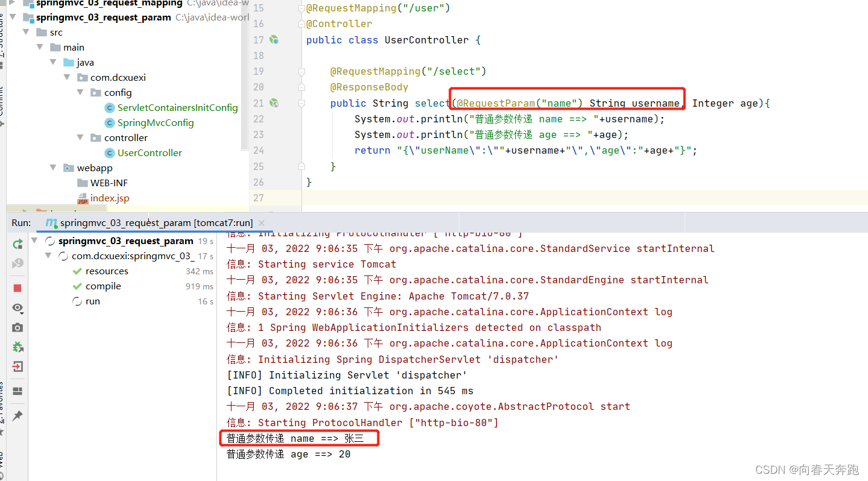Screen dimensions: 868x481
Task: Click the UserController class icon
Action: coord(109,153)
